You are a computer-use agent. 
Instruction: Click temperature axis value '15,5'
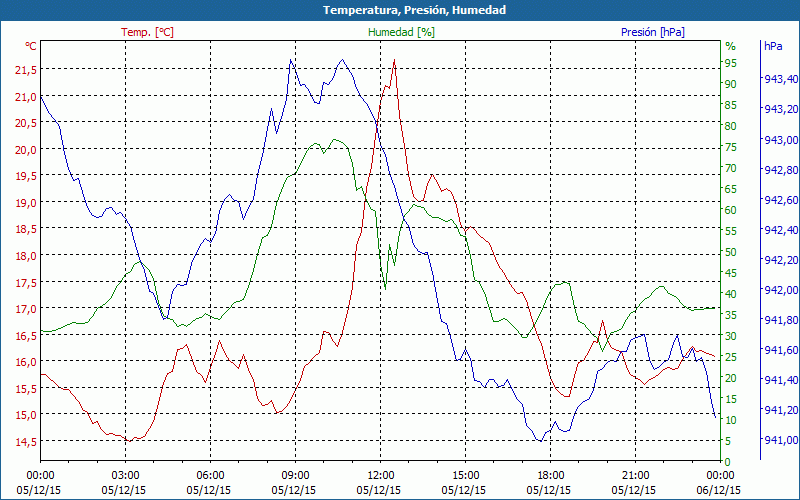tap(26, 388)
